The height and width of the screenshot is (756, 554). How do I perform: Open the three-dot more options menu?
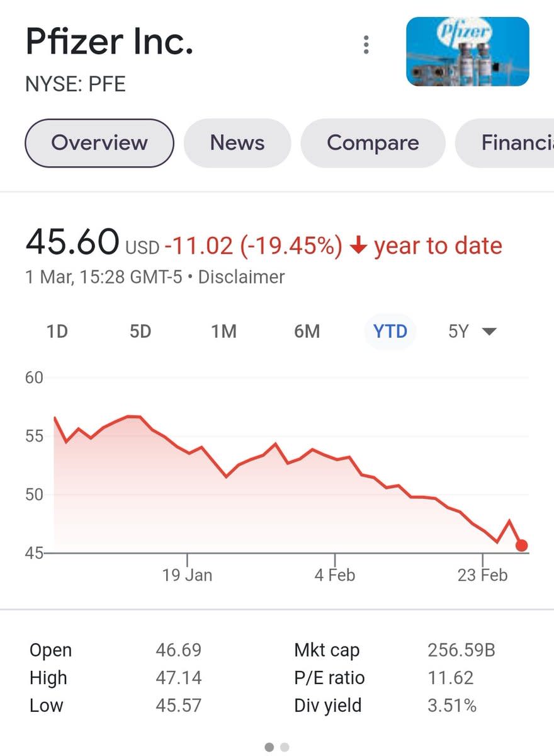366,45
